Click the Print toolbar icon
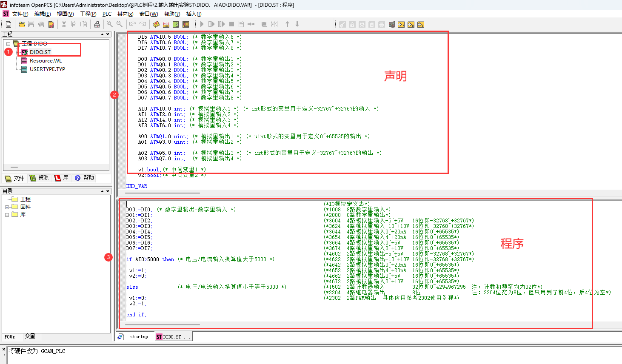Viewport: 622px width, 364px height. tap(97, 24)
